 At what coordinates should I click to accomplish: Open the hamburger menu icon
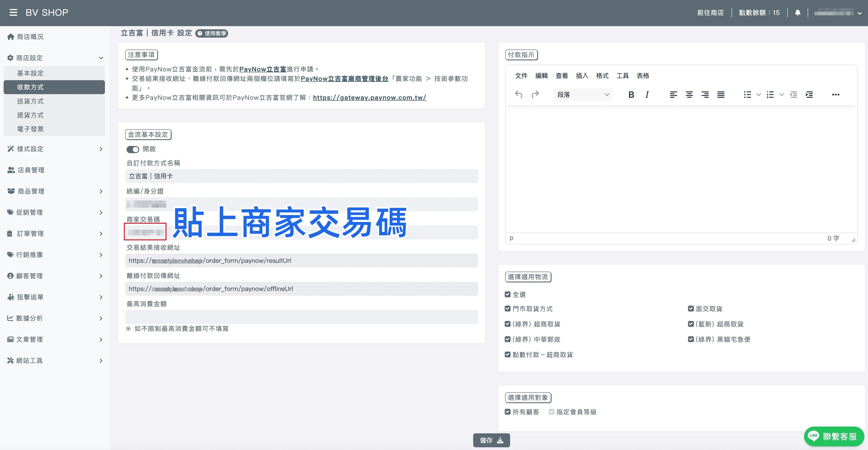13,13
